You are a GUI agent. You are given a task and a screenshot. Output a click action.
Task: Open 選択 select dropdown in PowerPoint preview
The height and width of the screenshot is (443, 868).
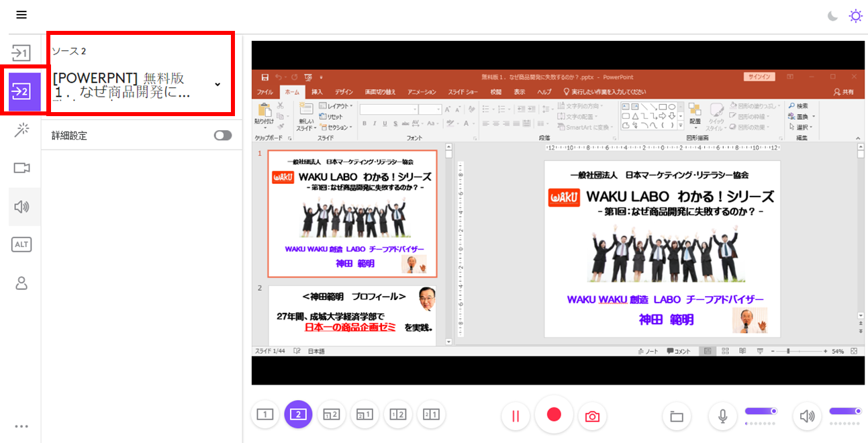click(800, 128)
